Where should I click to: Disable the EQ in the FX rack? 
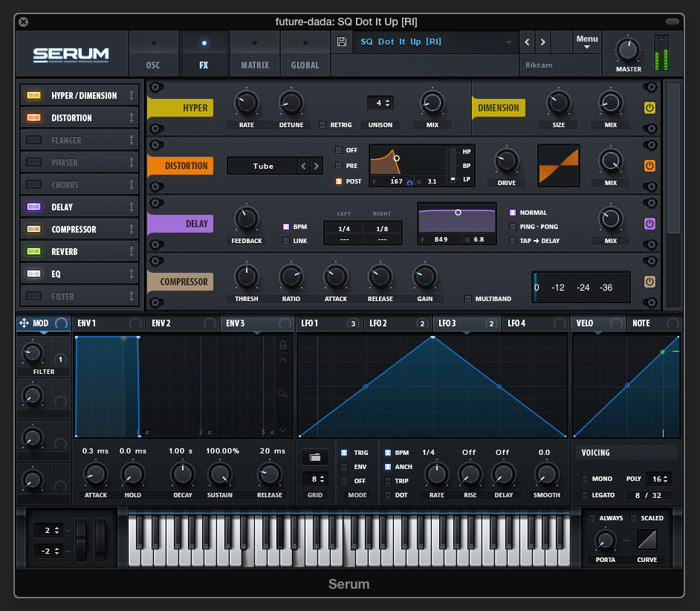(x=34, y=274)
